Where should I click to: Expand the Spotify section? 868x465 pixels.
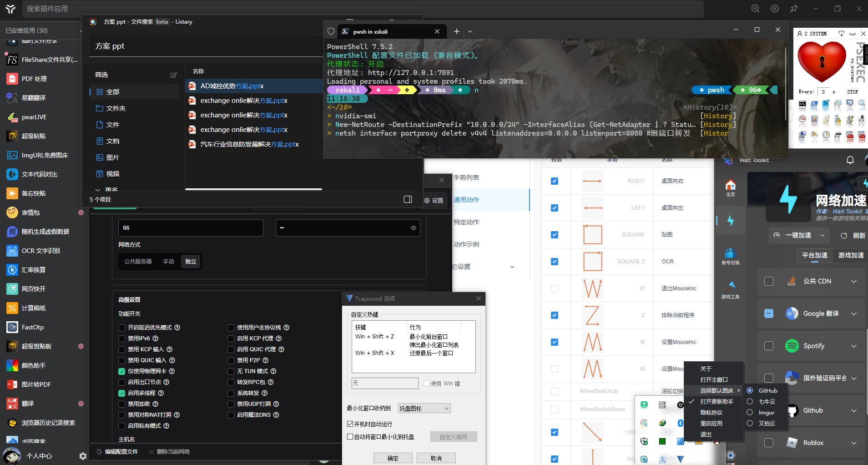(854, 346)
